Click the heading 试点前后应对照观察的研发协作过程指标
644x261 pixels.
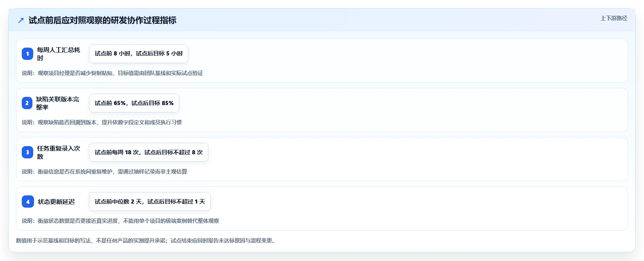coord(103,21)
